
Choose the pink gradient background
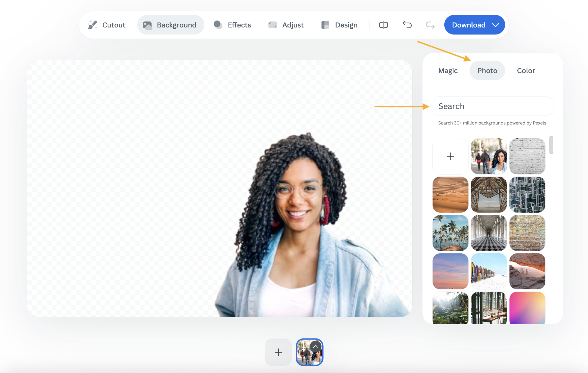[527, 308]
